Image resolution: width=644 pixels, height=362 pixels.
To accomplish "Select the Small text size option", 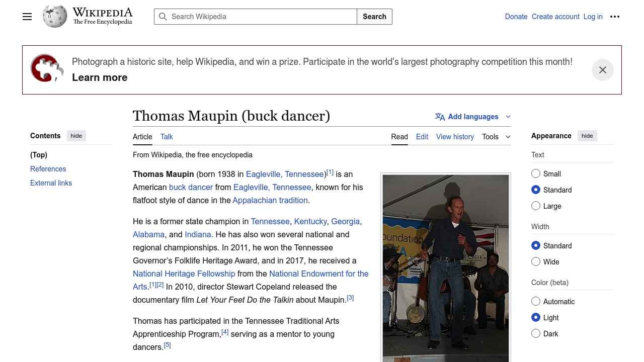I will (x=536, y=174).
